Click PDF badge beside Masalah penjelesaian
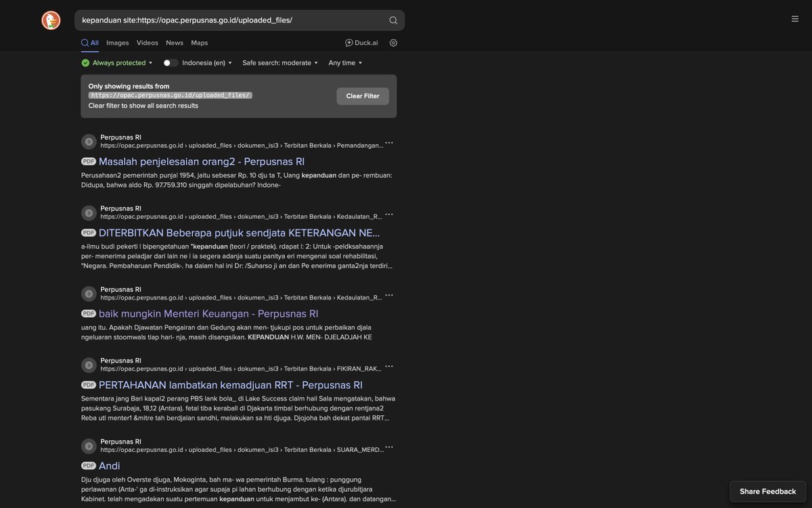This screenshot has width=812, height=508. click(x=89, y=161)
